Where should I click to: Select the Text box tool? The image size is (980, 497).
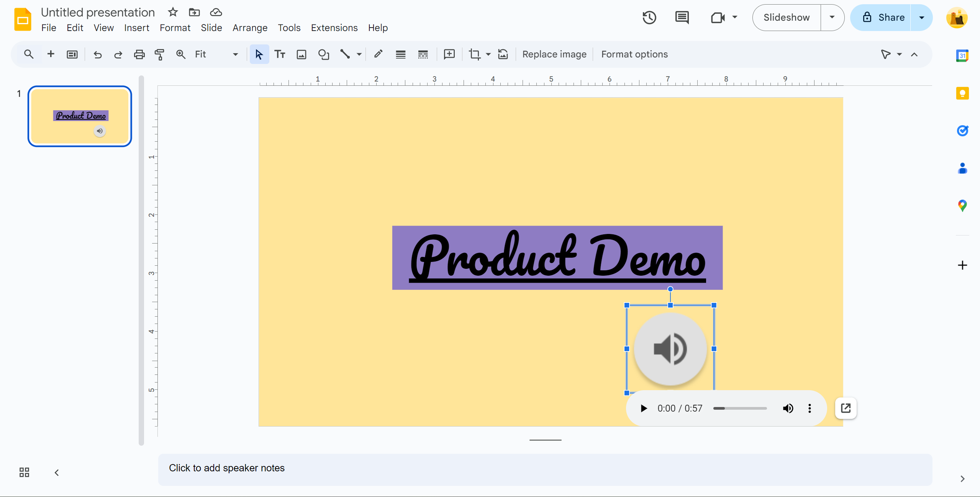280,54
